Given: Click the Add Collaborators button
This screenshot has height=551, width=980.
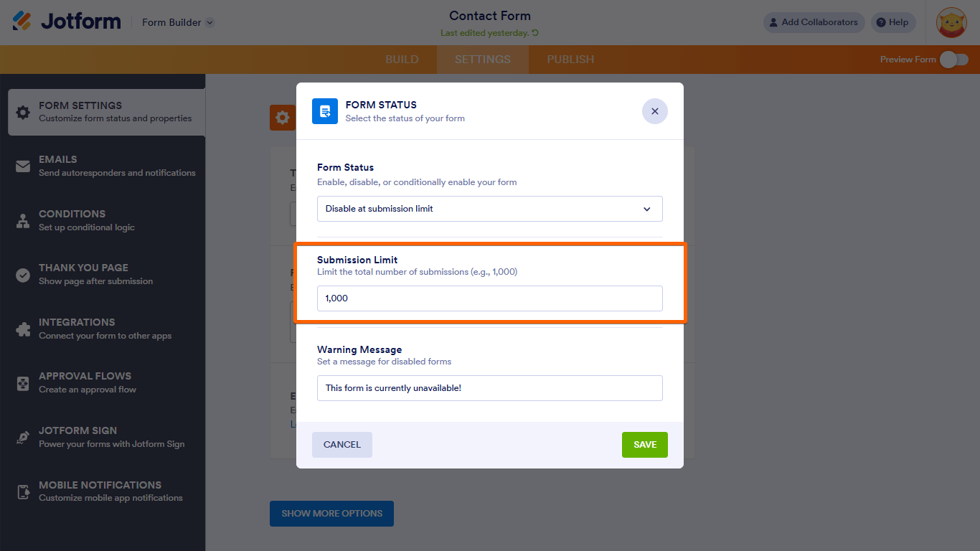Looking at the screenshot, I should [814, 22].
